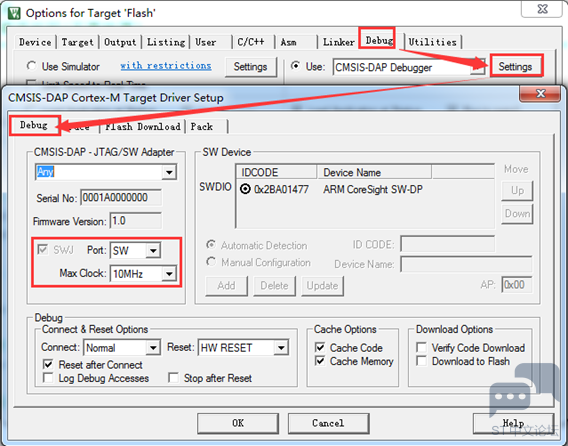Click the Update device button
Screen dimensions: 568x446
pos(322,286)
